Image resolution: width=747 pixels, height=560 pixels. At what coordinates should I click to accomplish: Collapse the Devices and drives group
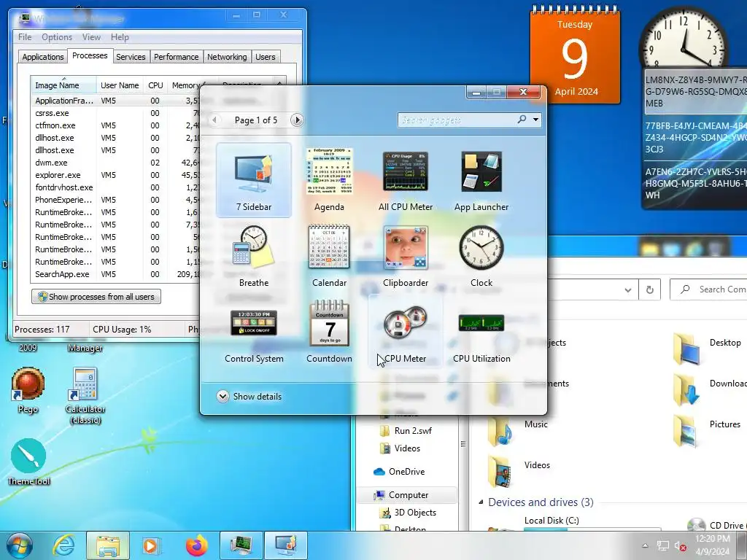tap(481, 502)
